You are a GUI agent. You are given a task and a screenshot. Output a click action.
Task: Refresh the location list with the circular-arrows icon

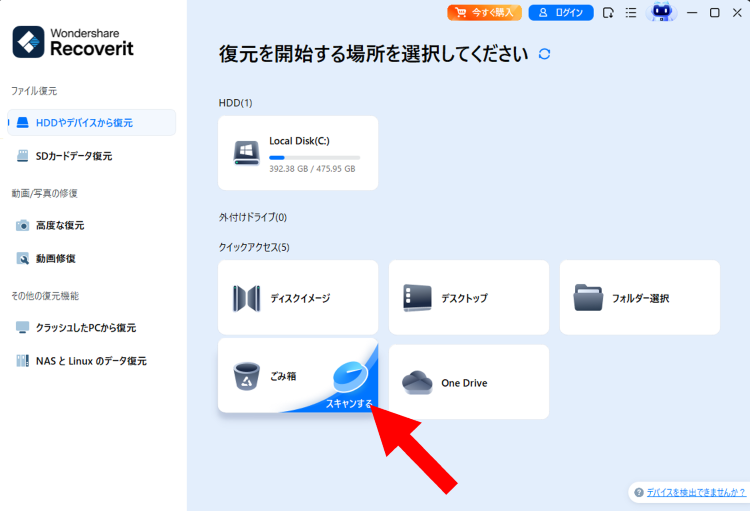544,54
